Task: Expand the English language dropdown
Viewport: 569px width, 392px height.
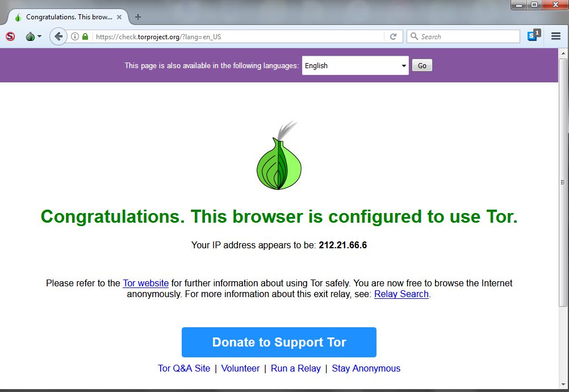Action: tap(355, 65)
